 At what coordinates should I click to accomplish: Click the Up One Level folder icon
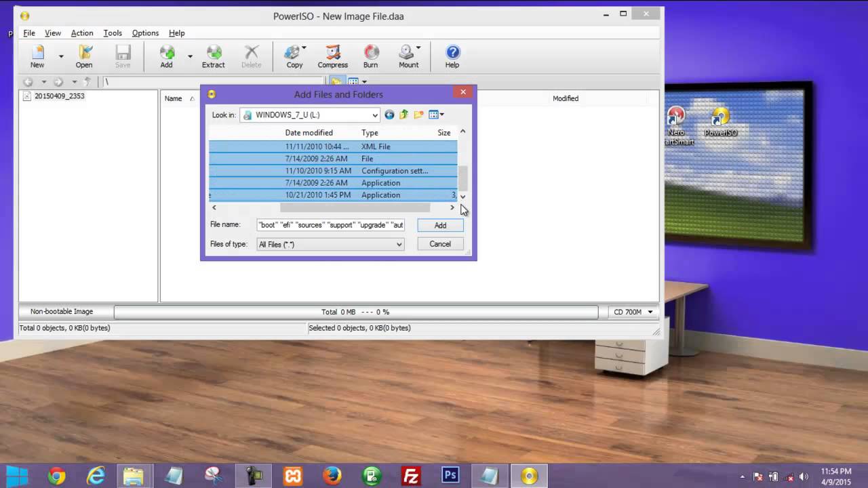403,115
